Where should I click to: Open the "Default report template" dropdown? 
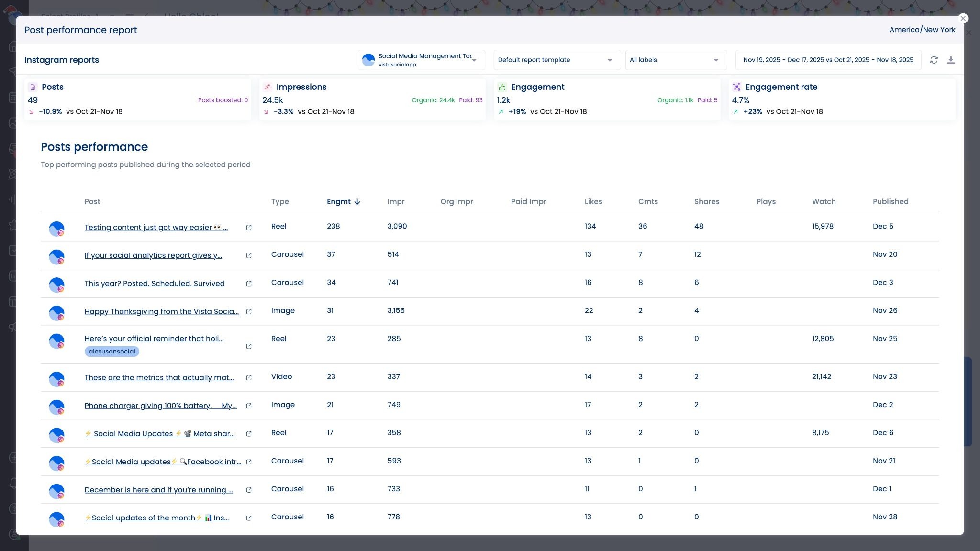557,60
